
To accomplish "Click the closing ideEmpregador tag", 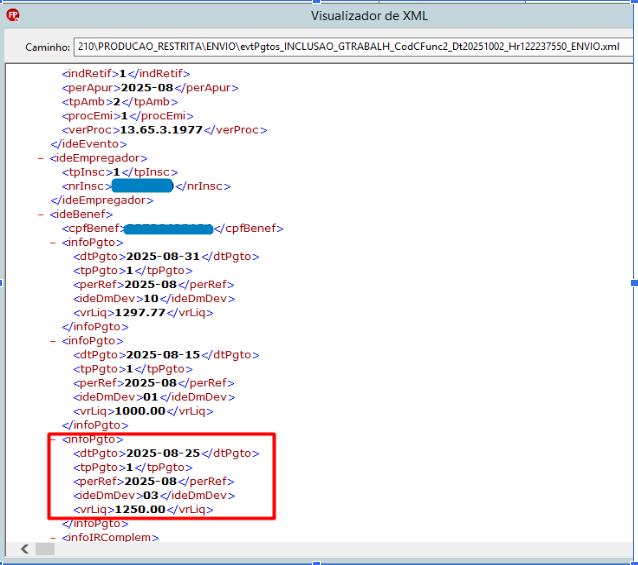I will [102, 200].
